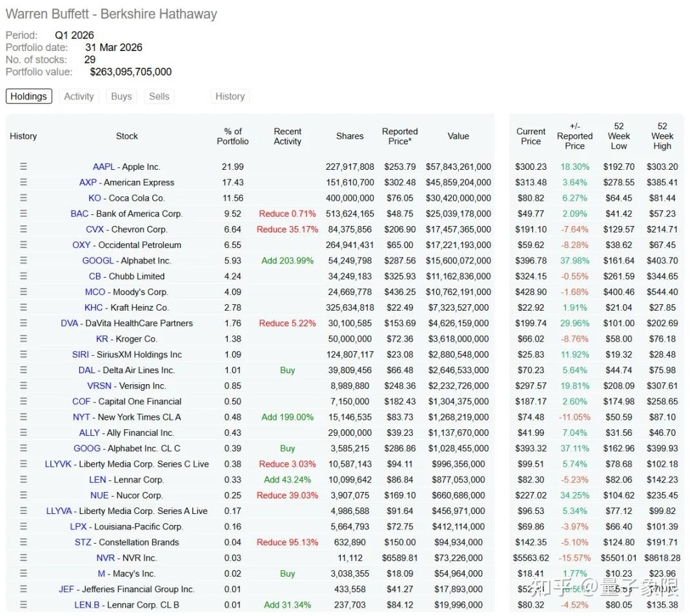Screen dimensions: 697x616
Task: Click portfolio value $263,095,705,000
Action: (130, 72)
